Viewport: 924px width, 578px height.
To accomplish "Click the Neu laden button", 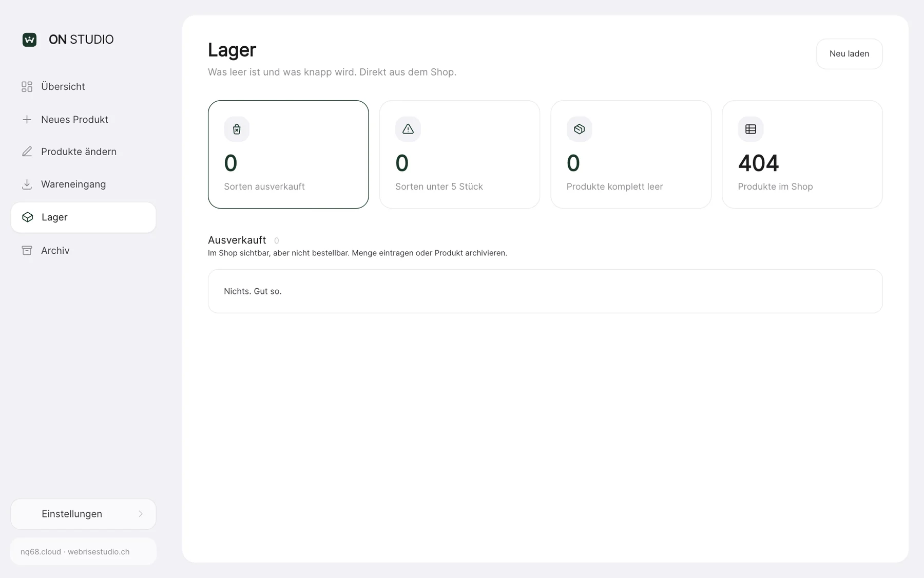I will pos(849,54).
